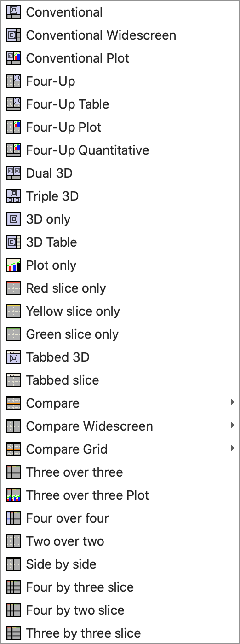Choose Four-Up Quantitative layout

(120, 150)
